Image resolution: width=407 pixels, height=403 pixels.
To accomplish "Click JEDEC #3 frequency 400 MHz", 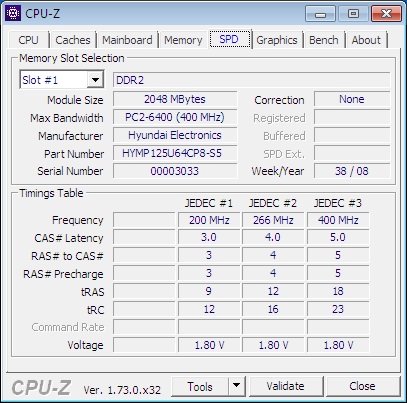I will 338,220.
